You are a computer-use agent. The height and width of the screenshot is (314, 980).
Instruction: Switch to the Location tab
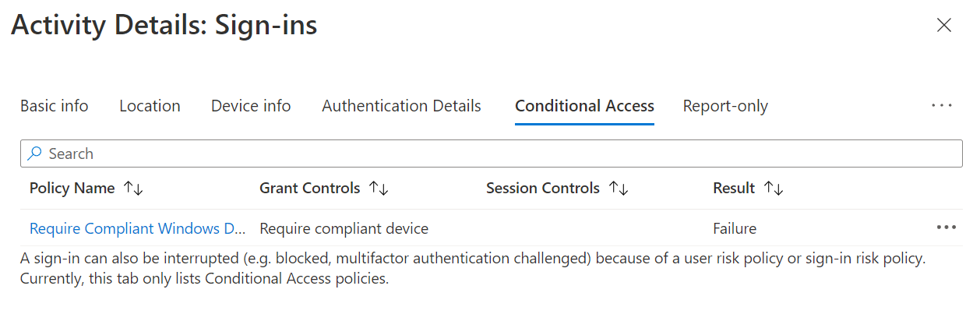(x=150, y=106)
